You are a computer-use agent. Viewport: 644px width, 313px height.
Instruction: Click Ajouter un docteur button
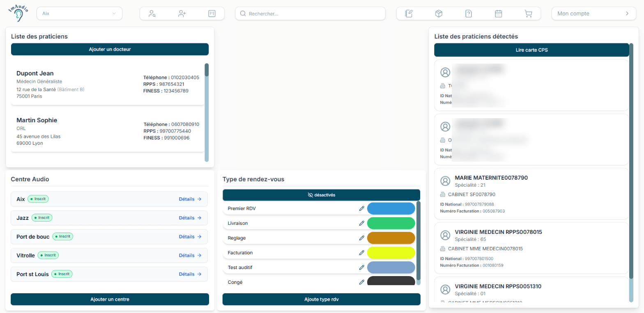point(110,49)
